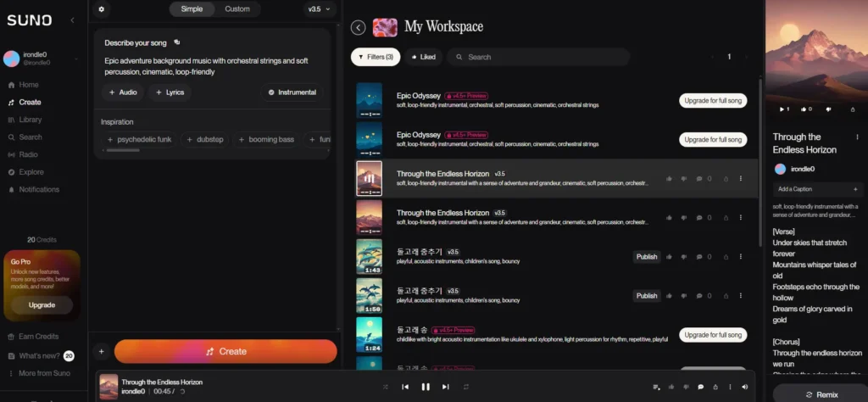Open the Filters (3) dropdown
The image size is (868, 402).
(376, 57)
